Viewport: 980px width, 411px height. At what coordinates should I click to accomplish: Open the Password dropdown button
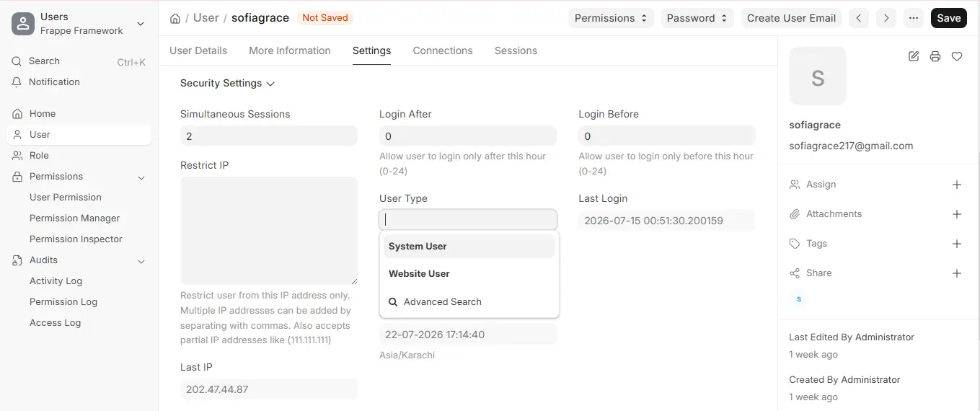click(697, 18)
